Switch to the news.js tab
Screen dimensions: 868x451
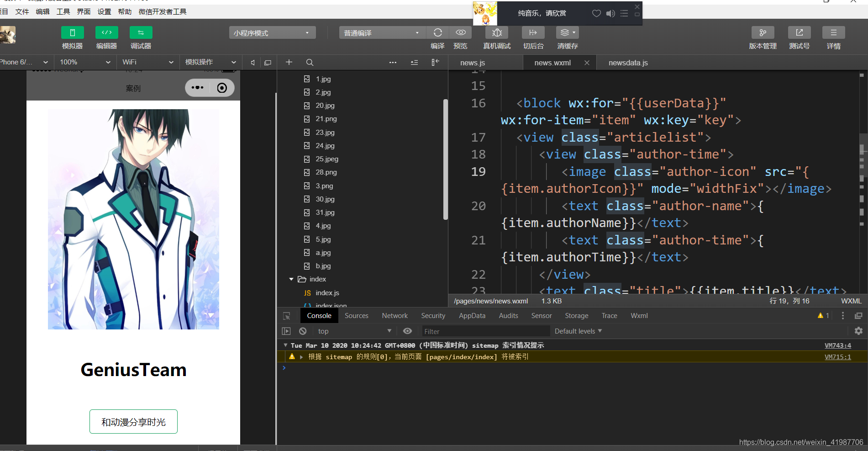(473, 63)
